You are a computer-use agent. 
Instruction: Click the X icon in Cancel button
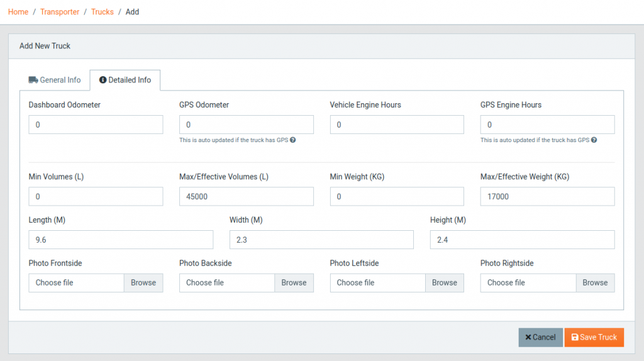click(x=528, y=337)
